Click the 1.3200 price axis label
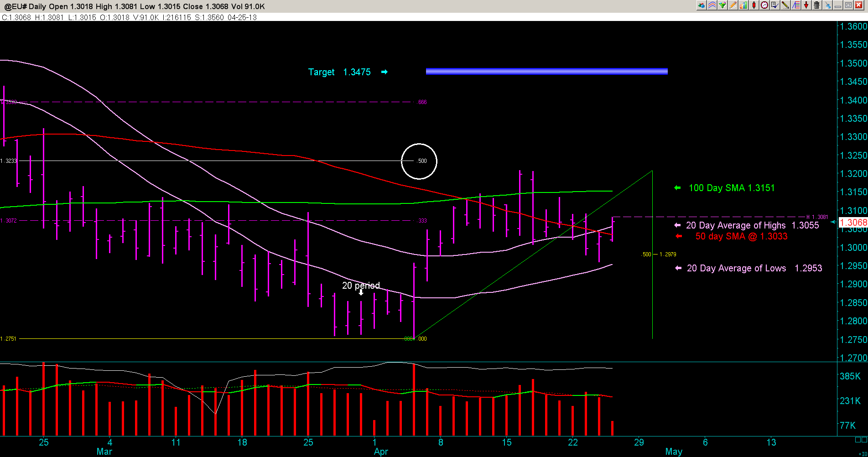The height and width of the screenshot is (457, 868). pos(853,174)
